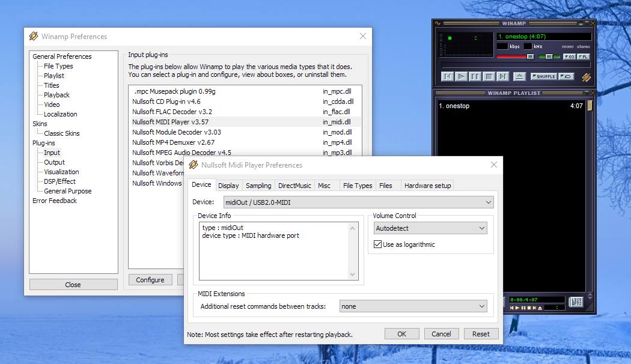Select .mpc Musepack plugin 0.99g row

pyautogui.click(x=245, y=91)
